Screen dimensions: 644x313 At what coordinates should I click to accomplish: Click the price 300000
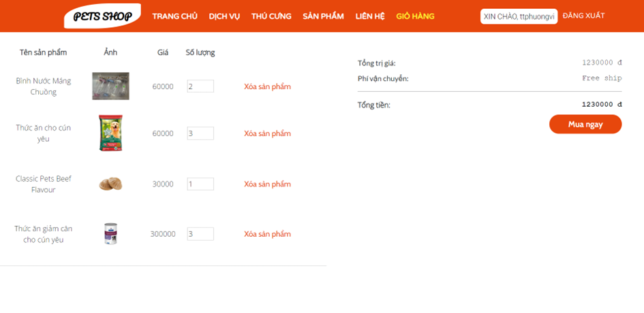click(x=163, y=234)
